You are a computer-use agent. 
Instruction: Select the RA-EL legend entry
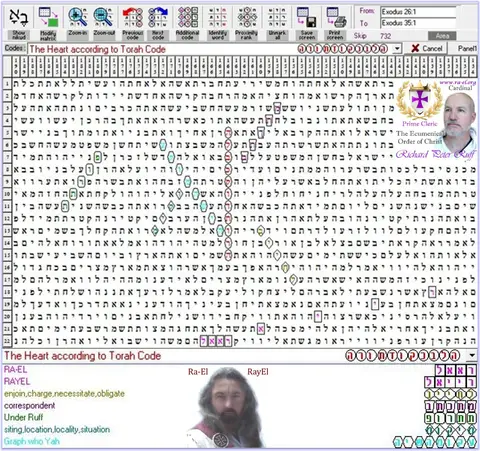point(16,369)
